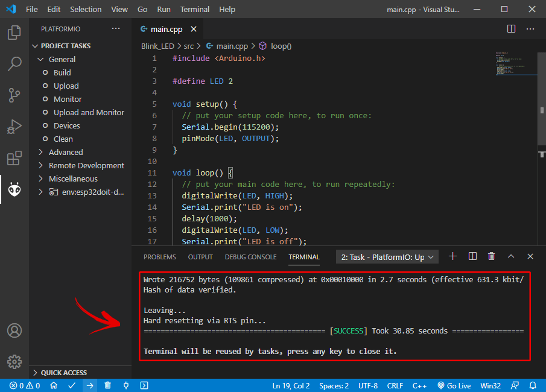
Task: Open the Search activity bar icon
Action: [x=14, y=64]
